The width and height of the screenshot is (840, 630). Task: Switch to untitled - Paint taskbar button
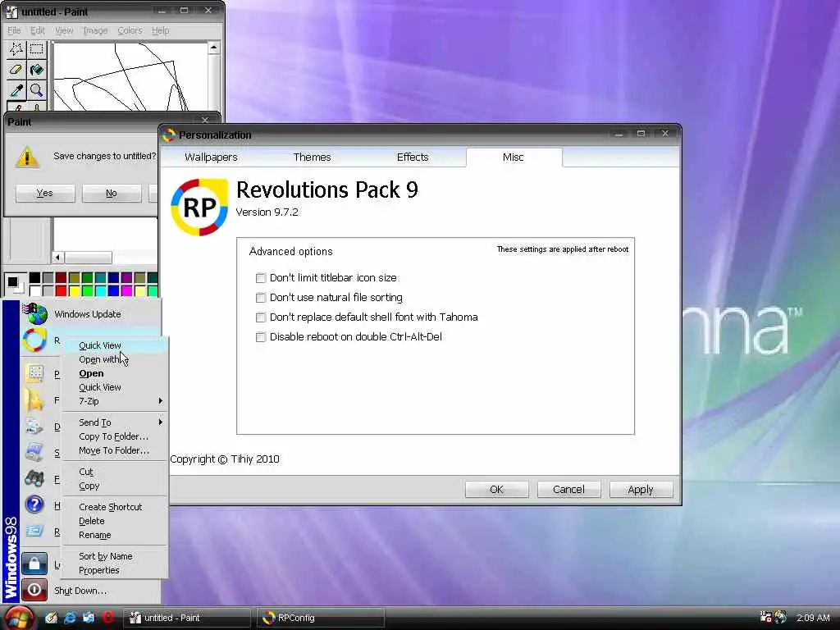[x=186, y=618]
